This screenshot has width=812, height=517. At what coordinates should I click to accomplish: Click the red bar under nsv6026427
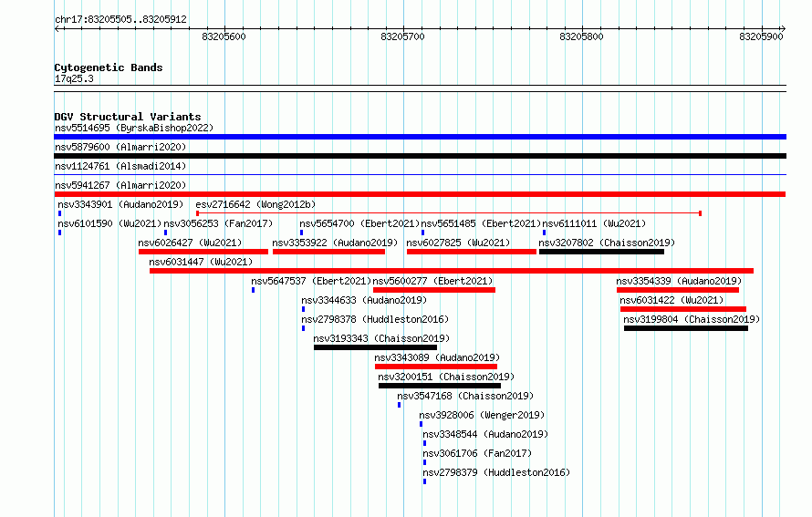[203, 252]
